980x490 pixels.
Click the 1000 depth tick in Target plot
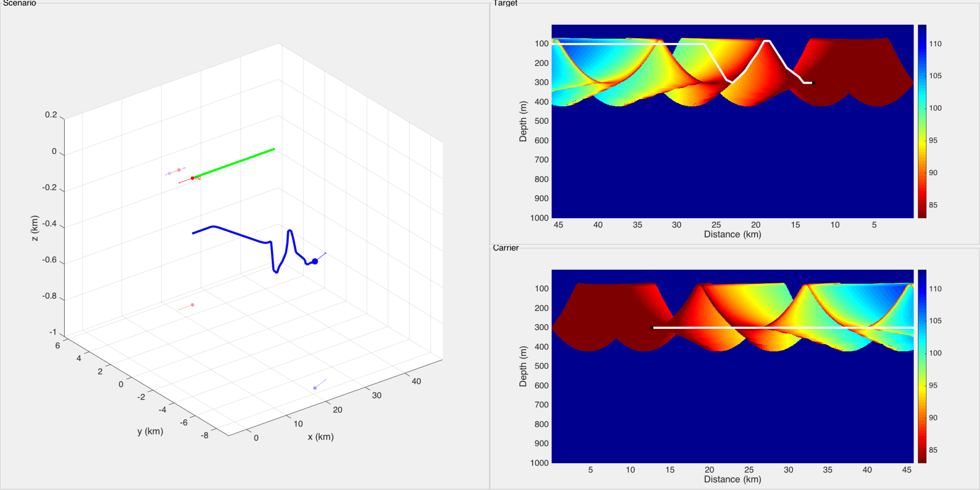[x=539, y=218]
